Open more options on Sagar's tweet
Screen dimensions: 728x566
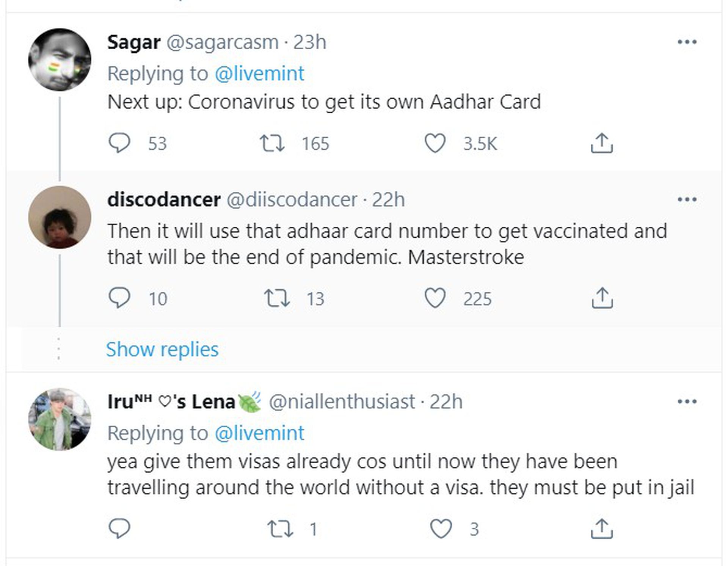687,42
